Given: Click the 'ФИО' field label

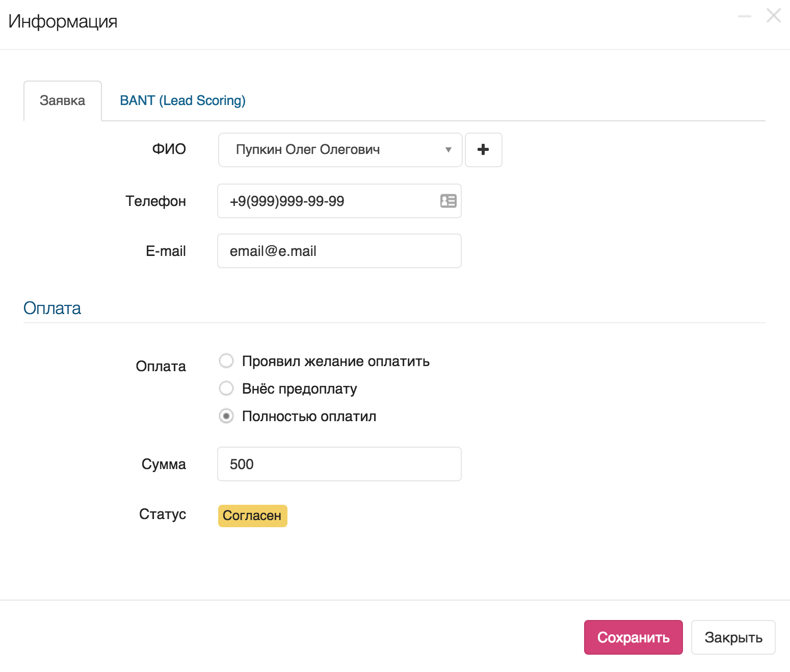Looking at the screenshot, I should [169, 149].
